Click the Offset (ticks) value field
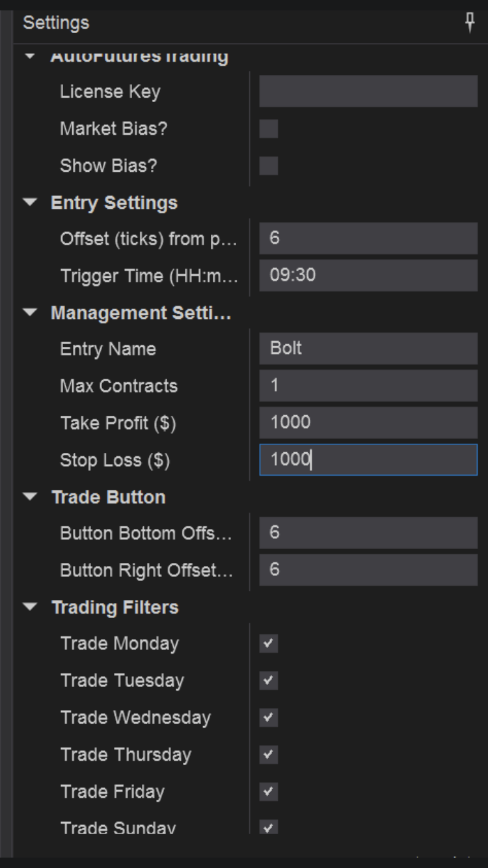 (368, 238)
